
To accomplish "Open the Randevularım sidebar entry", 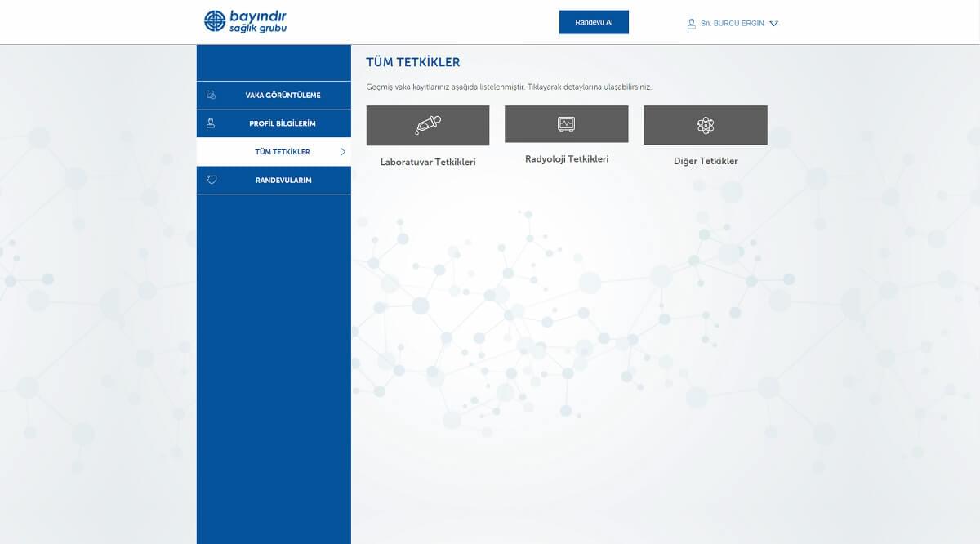I will click(x=282, y=180).
